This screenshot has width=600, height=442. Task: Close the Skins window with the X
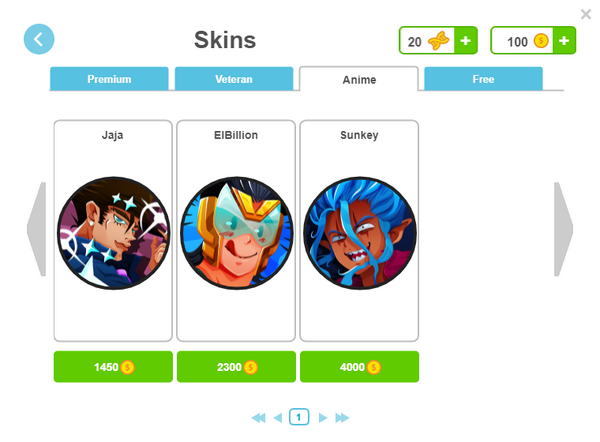click(x=585, y=14)
